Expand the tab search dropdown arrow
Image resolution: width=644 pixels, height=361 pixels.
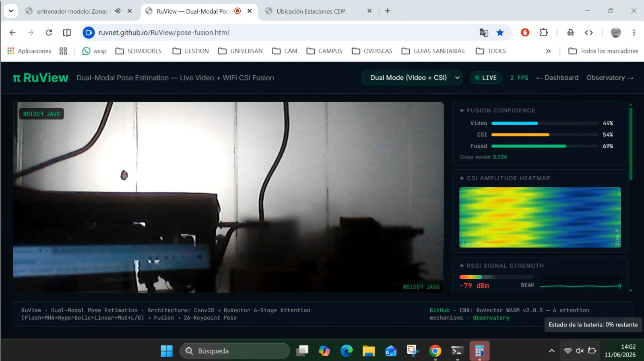pyautogui.click(x=11, y=11)
